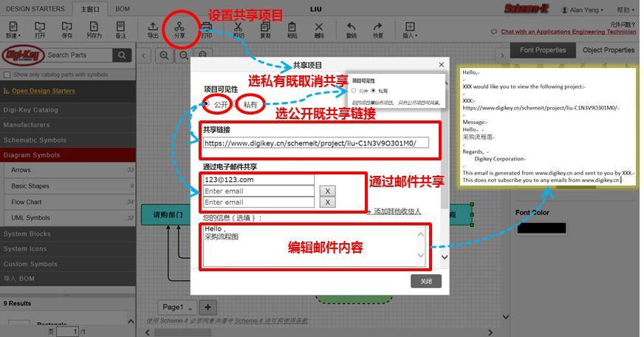Click Chat with an Applications Engineering Technician
The image size is (644, 337).
(568, 32)
